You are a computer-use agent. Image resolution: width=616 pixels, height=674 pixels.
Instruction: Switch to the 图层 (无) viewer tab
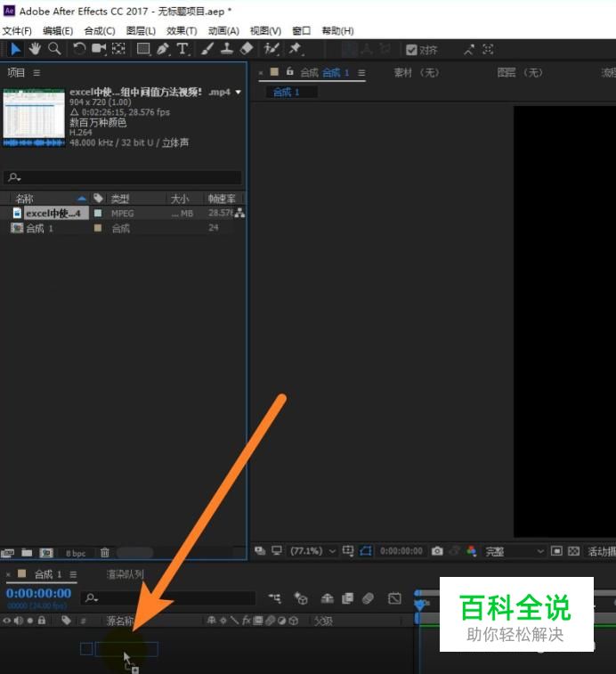pos(520,73)
